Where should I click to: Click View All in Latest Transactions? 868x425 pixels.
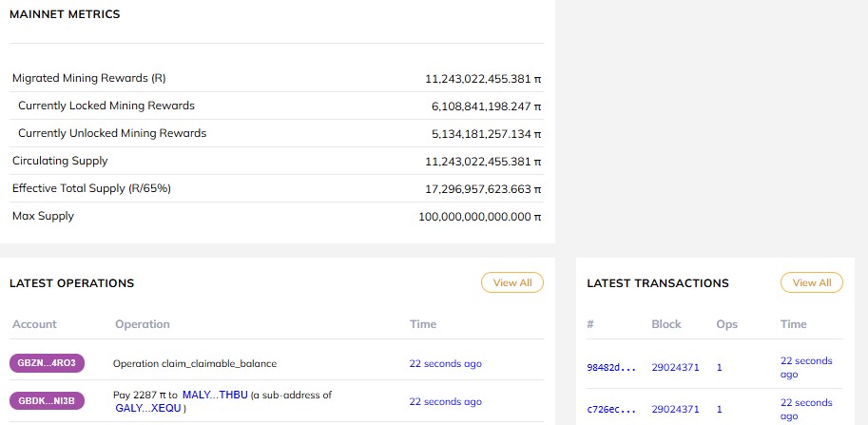tap(812, 282)
